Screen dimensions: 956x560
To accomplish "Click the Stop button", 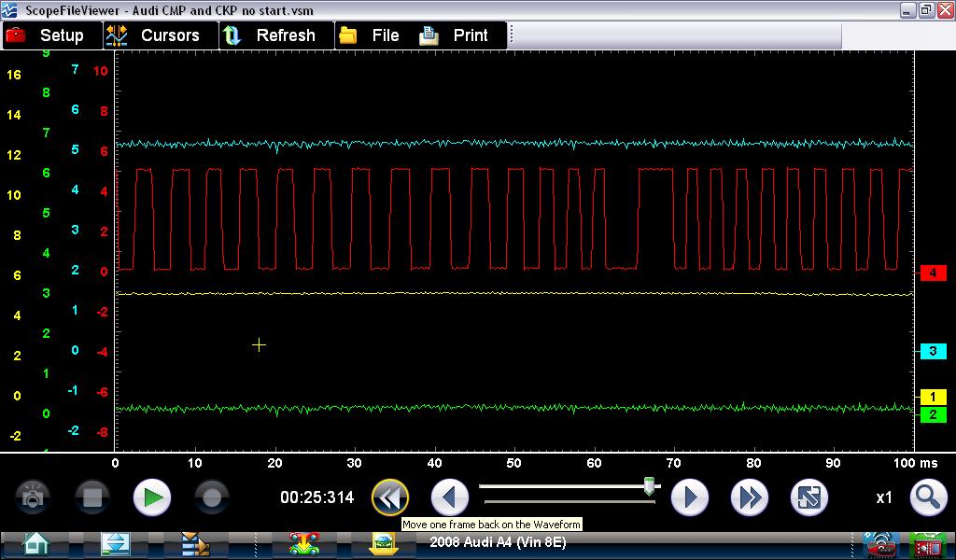I will [92, 497].
